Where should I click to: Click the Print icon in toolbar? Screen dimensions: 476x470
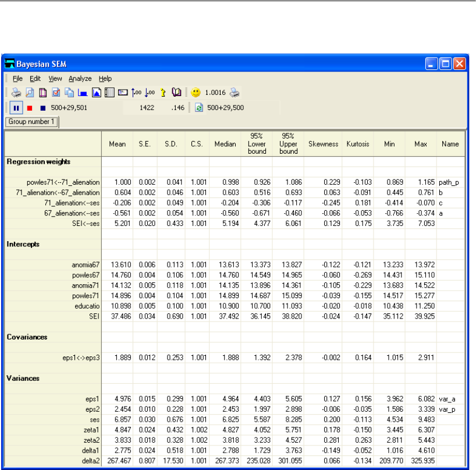[17, 93]
